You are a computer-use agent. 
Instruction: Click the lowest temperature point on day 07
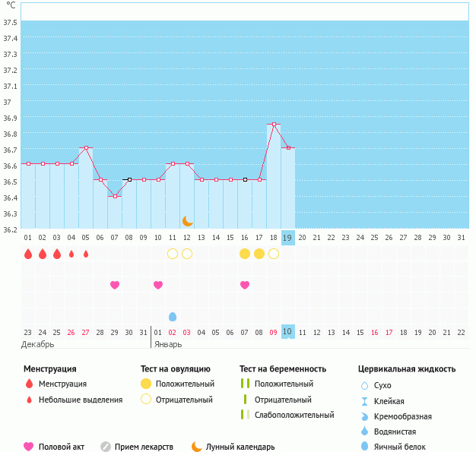115,196
